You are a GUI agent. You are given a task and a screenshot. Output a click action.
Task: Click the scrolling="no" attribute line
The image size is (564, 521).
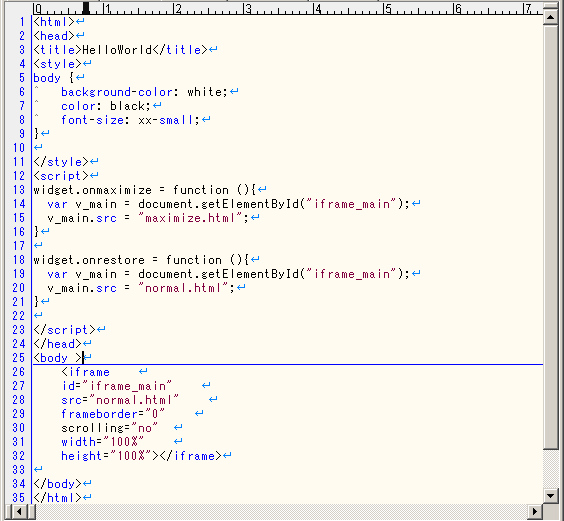pos(109,428)
